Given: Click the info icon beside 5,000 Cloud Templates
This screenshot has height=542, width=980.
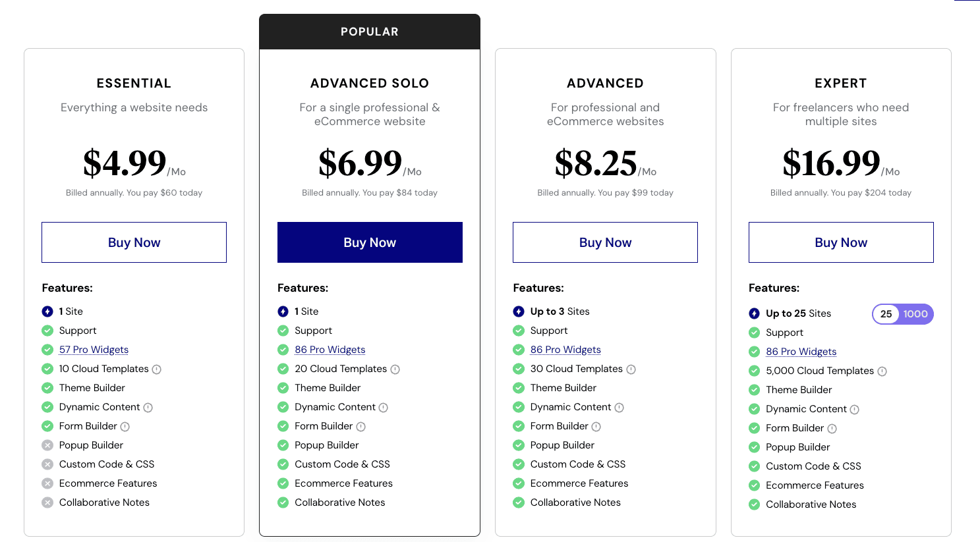Looking at the screenshot, I should point(882,371).
